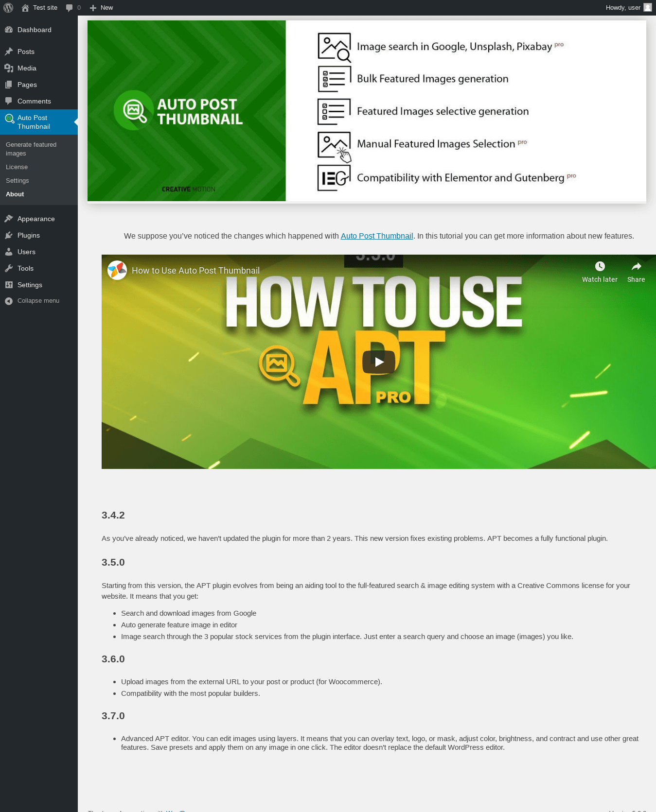The width and height of the screenshot is (656, 812).
Task: Open Generate featured images submenu
Action: (31, 149)
